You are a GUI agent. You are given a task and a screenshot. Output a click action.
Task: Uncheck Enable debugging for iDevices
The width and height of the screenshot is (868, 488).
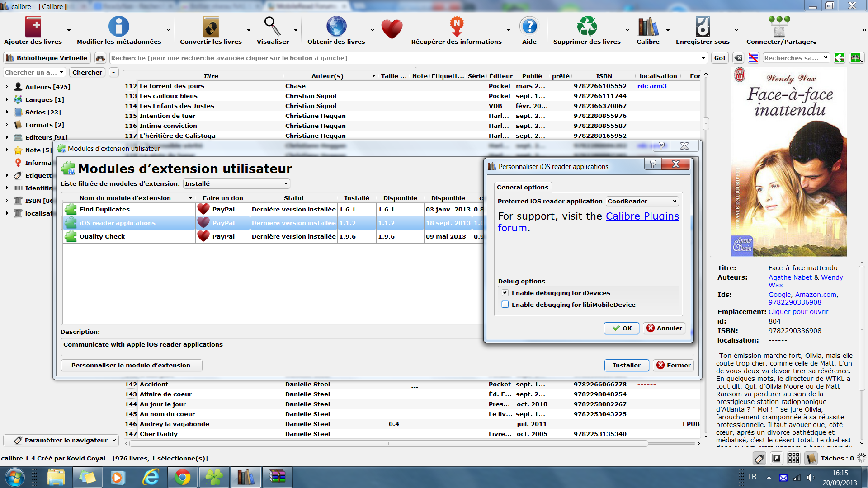pos(505,293)
